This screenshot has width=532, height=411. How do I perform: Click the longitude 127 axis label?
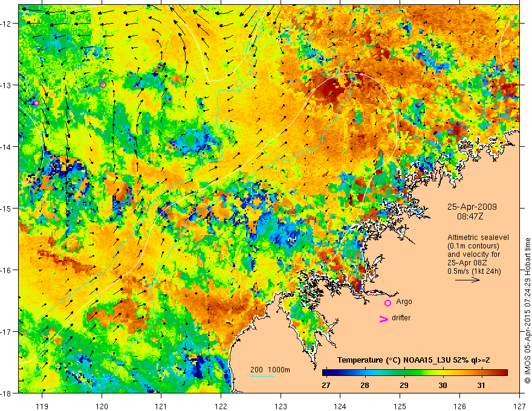pos(519,406)
